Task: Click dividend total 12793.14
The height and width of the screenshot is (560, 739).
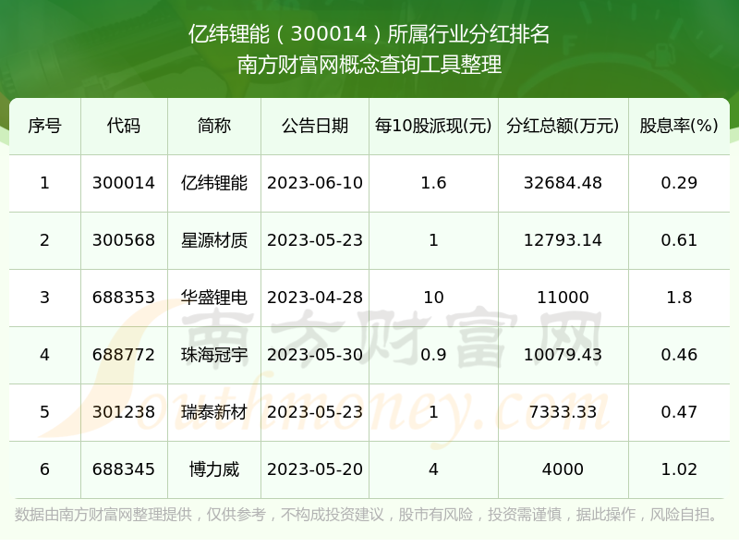Action: pyautogui.click(x=563, y=240)
